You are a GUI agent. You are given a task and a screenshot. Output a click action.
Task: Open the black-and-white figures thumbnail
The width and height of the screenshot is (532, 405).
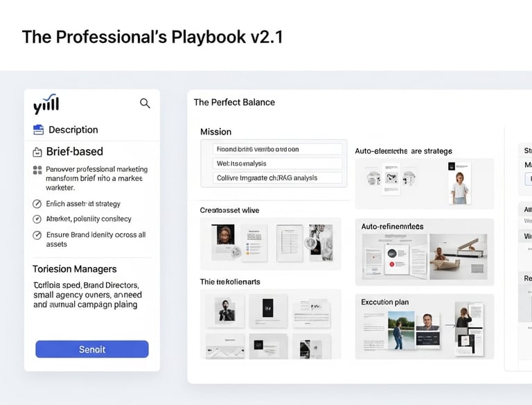[x=321, y=243]
